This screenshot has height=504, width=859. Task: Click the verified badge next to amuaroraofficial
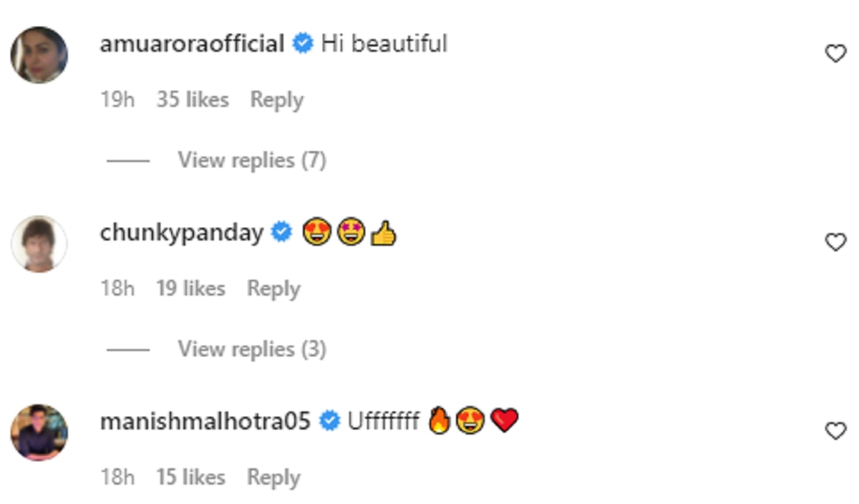[304, 44]
